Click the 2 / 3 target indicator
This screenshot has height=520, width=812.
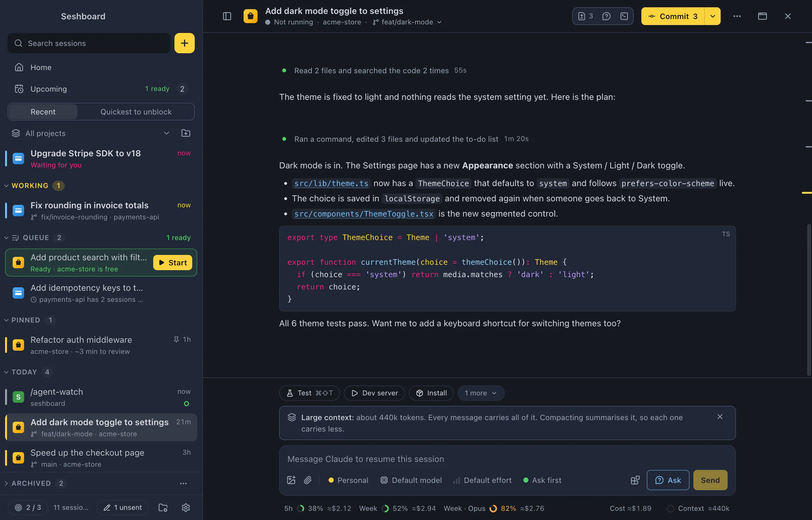[28, 508]
